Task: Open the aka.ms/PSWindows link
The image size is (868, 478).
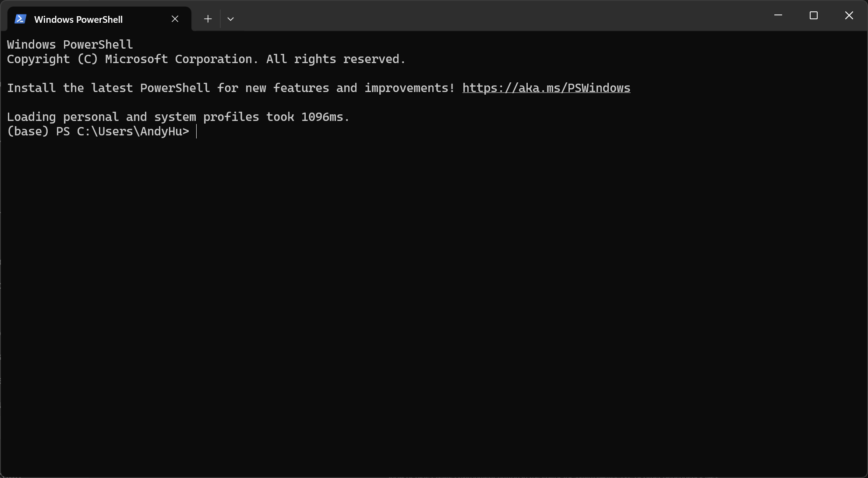Action: (x=546, y=88)
